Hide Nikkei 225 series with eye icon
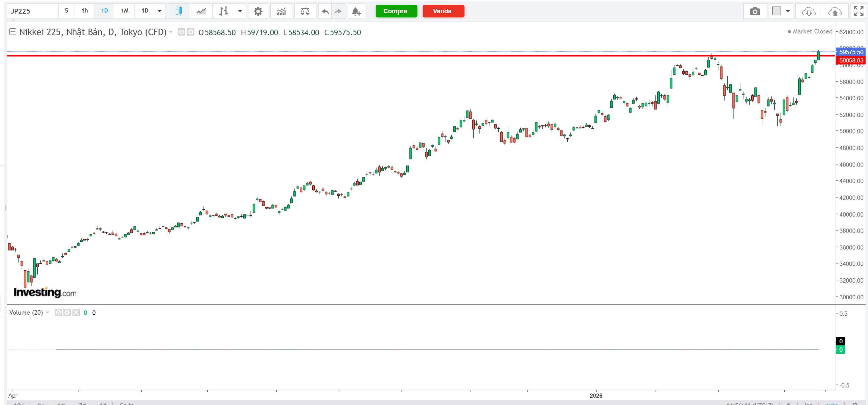 coord(182,32)
